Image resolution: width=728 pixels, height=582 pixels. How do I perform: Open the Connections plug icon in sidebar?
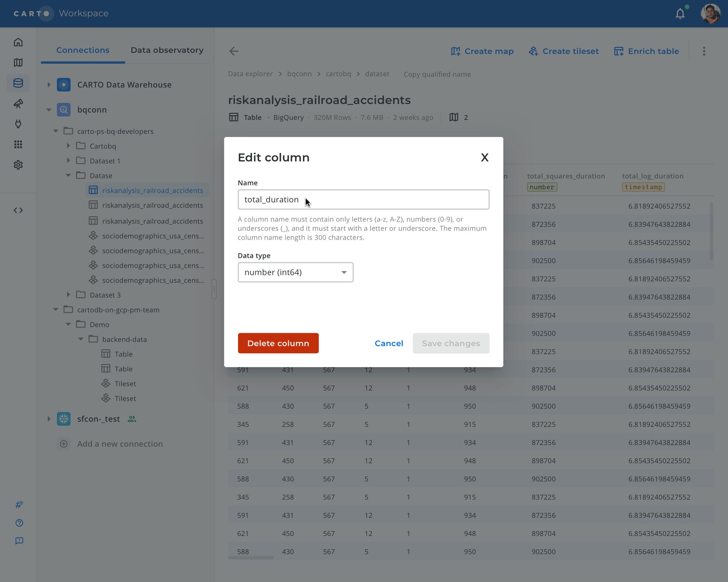[18, 124]
